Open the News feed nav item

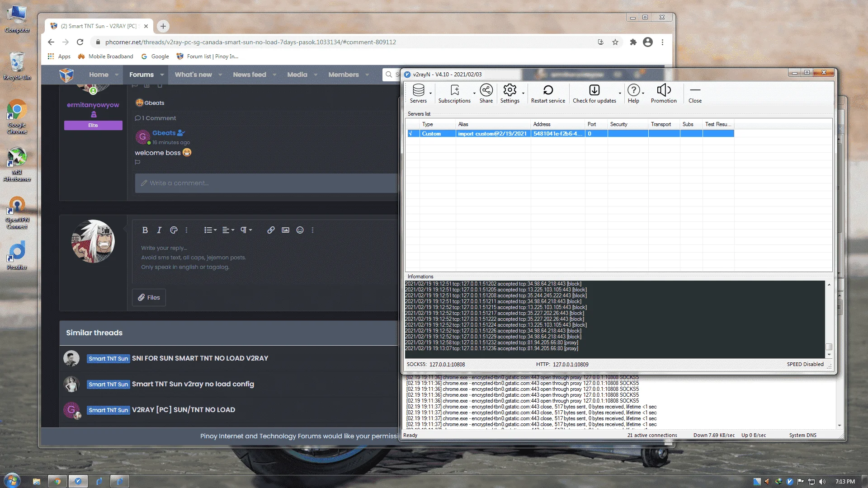(x=250, y=75)
